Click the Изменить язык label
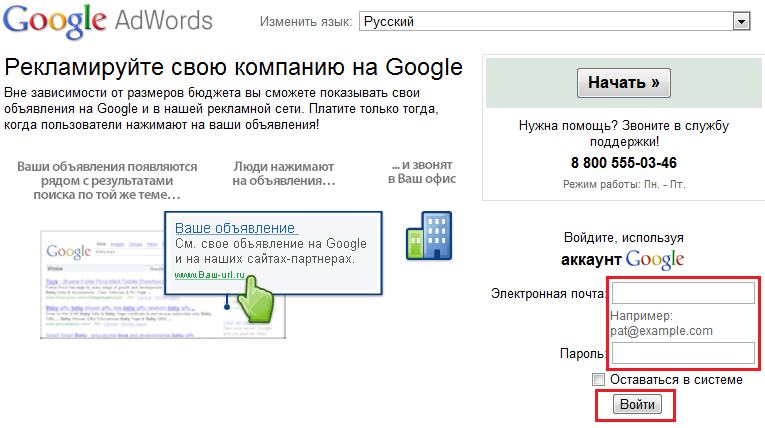Viewport: 765px width, 428px height. [306, 22]
